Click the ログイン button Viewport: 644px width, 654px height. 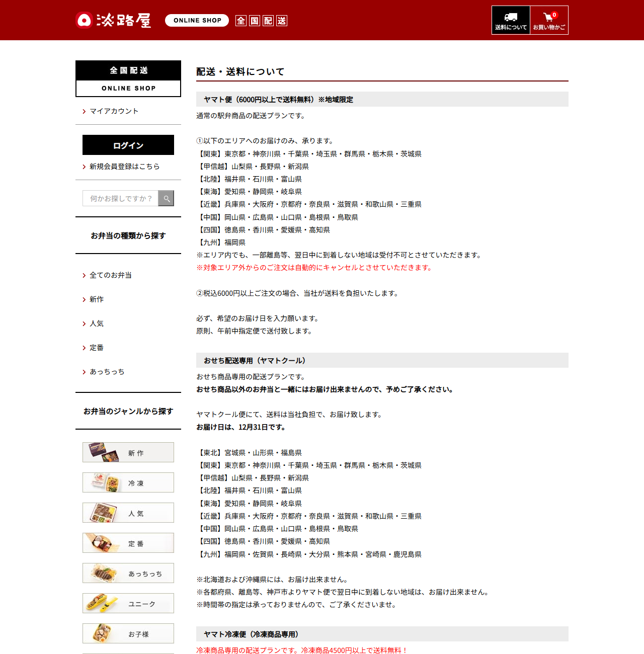pos(128,145)
